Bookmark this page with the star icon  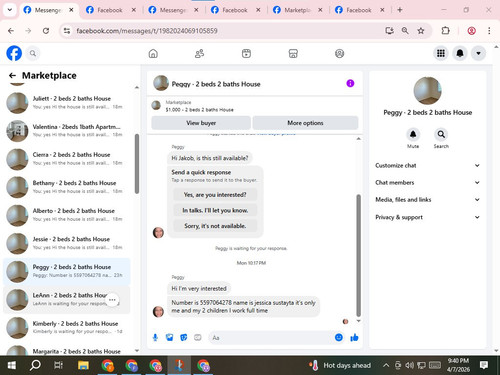pos(421,31)
